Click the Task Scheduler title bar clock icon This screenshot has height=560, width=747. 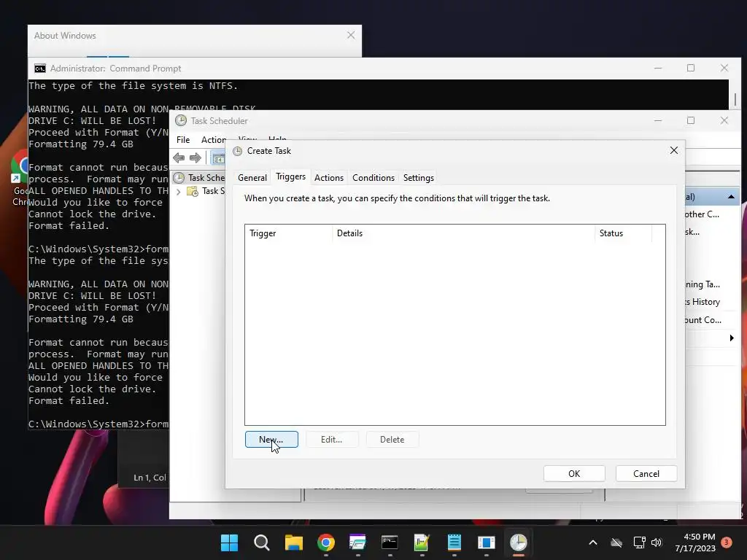(181, 120)
